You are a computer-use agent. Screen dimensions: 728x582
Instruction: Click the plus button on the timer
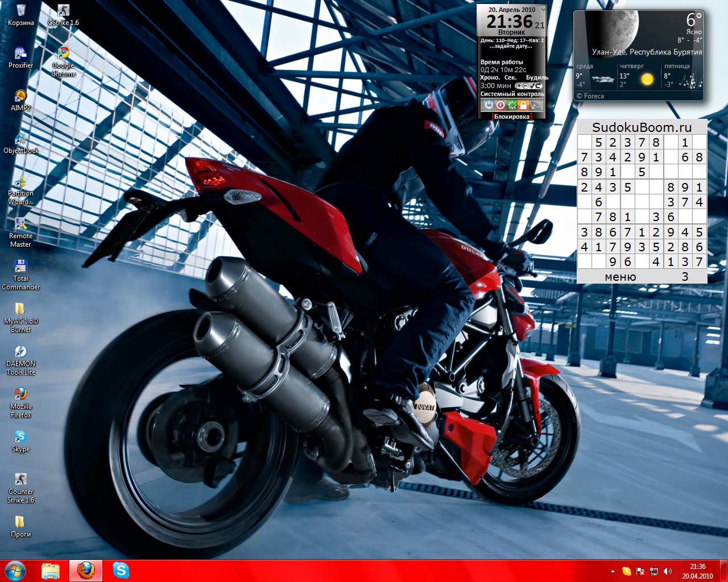[519, 86]
